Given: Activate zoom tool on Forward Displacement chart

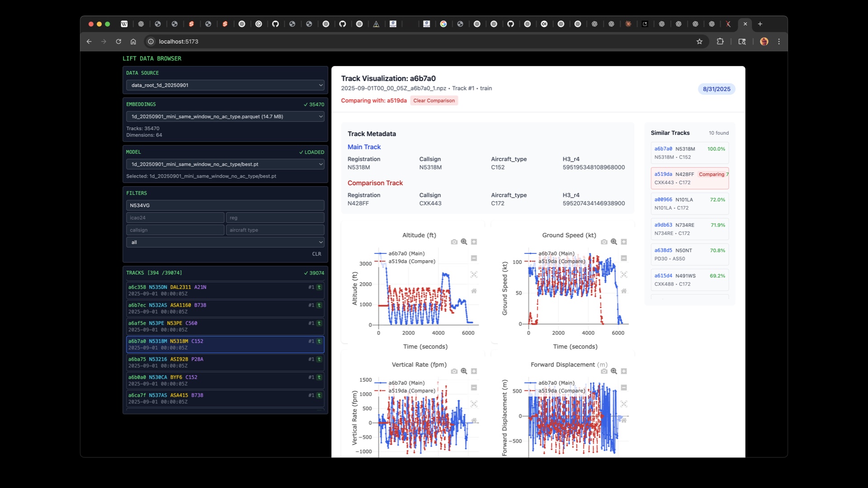Looking at the screenshot, I should click(614, 371).
